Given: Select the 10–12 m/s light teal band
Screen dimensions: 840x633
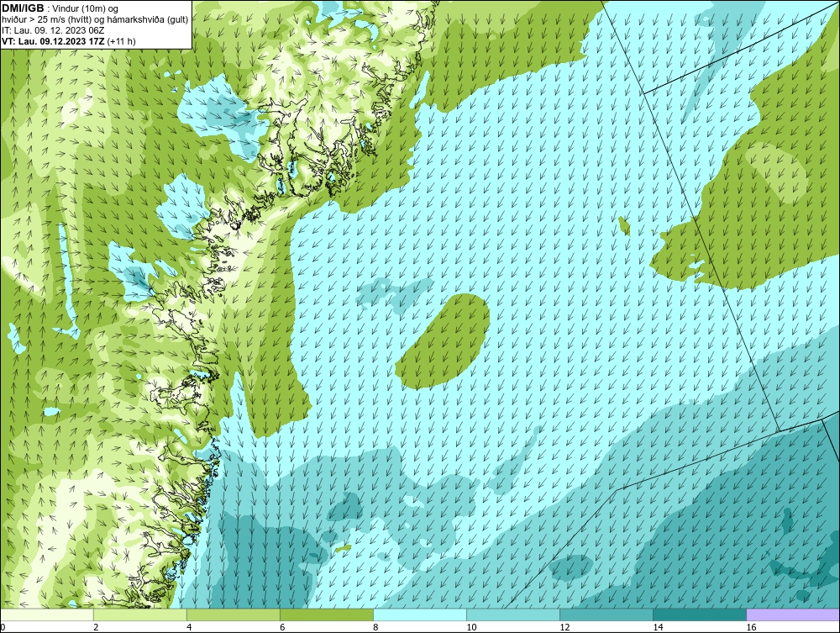Looking at the screenshot, I should [x=512, y=615].
